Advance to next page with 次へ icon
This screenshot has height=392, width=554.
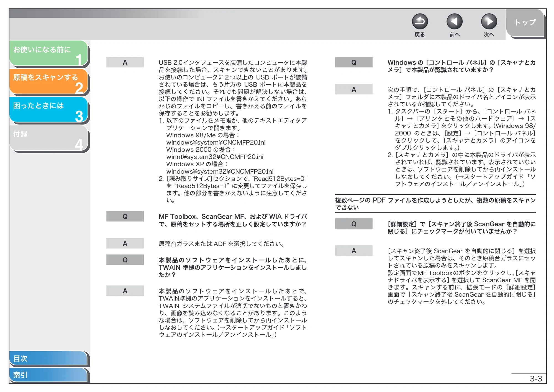click(x=489, y=22)
